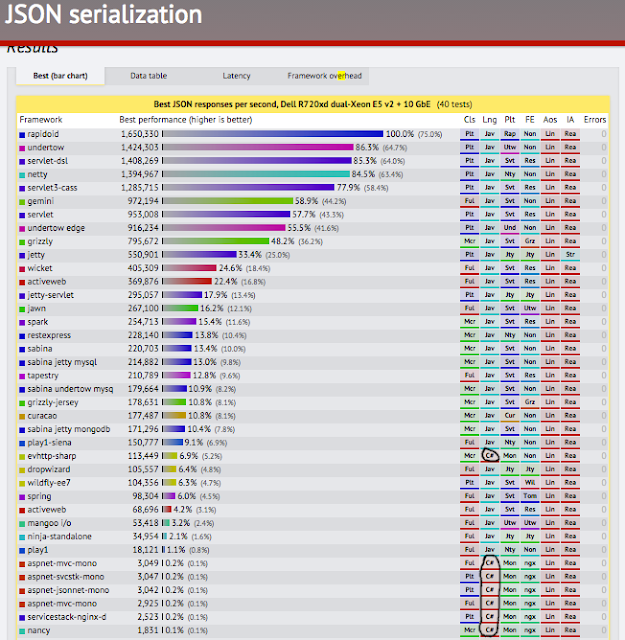Click the purple color swatch beside spring

pos(22,497)
